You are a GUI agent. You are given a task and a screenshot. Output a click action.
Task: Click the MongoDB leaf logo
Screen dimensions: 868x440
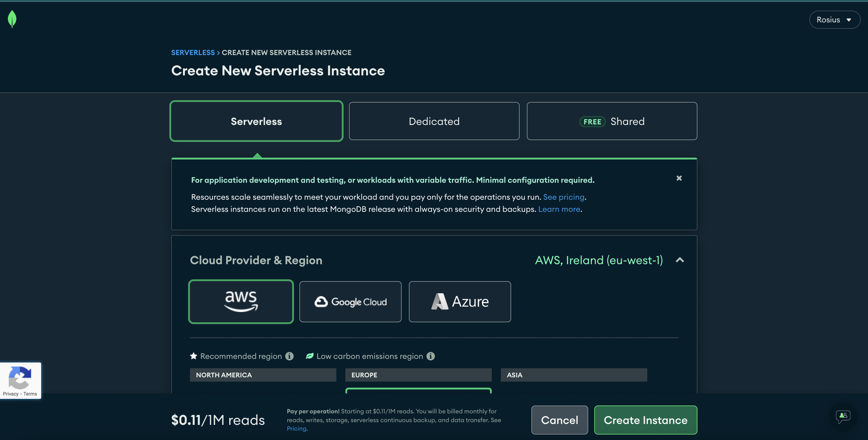12,19
